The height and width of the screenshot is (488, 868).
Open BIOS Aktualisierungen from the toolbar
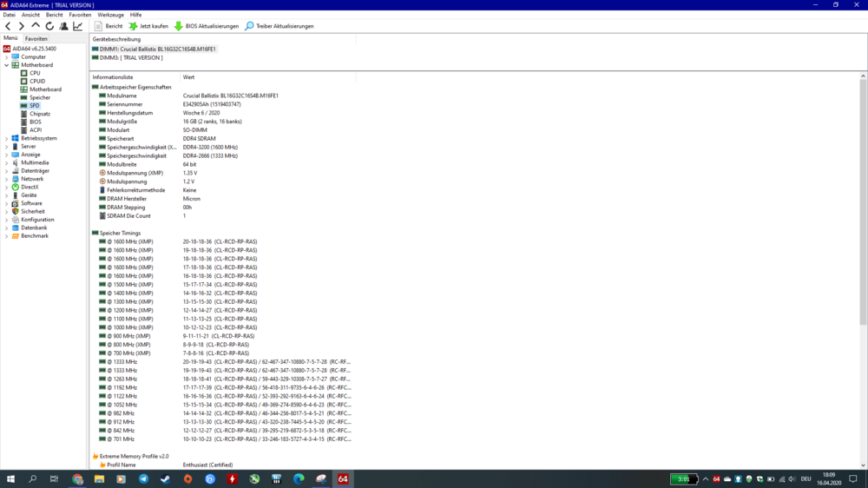pyautogui.click(x=207, y=26)
